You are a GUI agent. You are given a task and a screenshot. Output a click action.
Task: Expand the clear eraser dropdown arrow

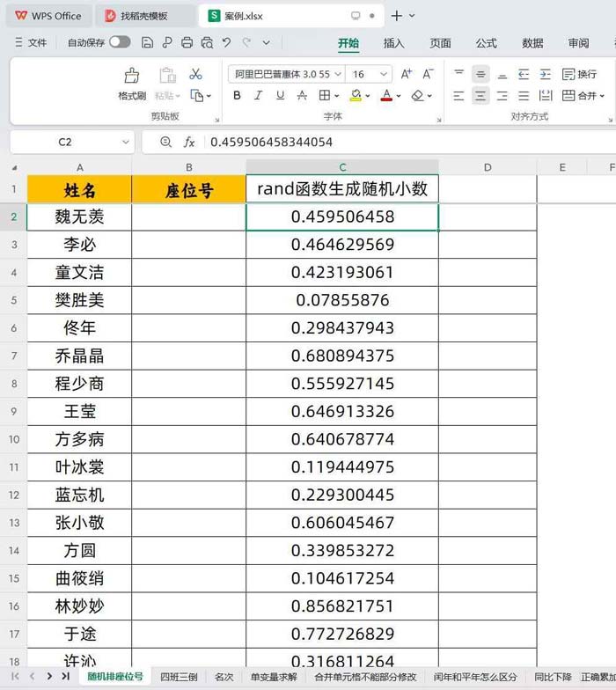[429, 95]
